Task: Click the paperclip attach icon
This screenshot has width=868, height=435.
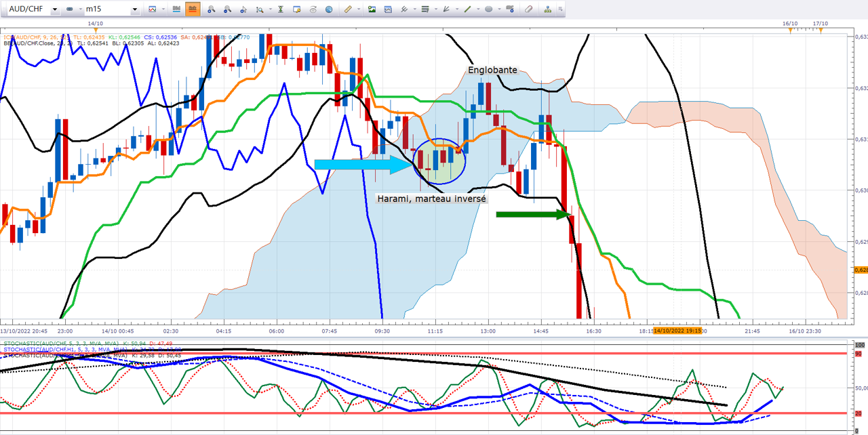Action: 530,9
